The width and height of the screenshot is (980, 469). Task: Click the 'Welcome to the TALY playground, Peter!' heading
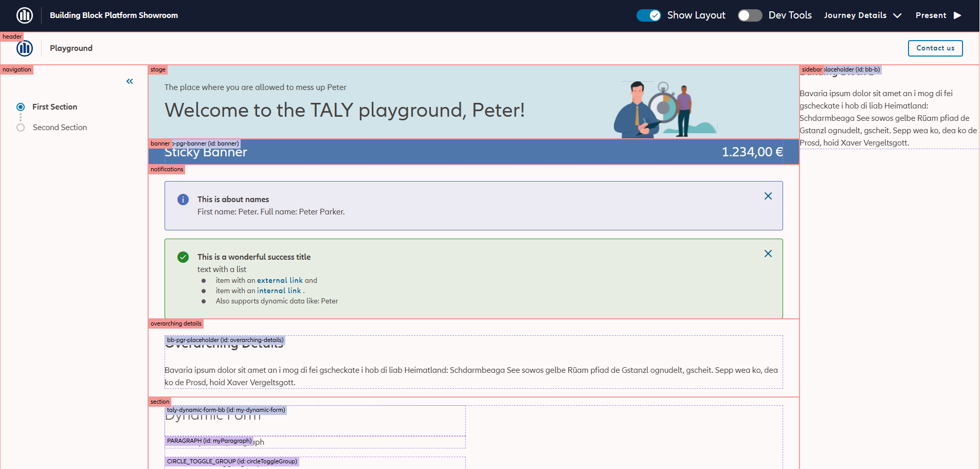[x=344, y=110]
